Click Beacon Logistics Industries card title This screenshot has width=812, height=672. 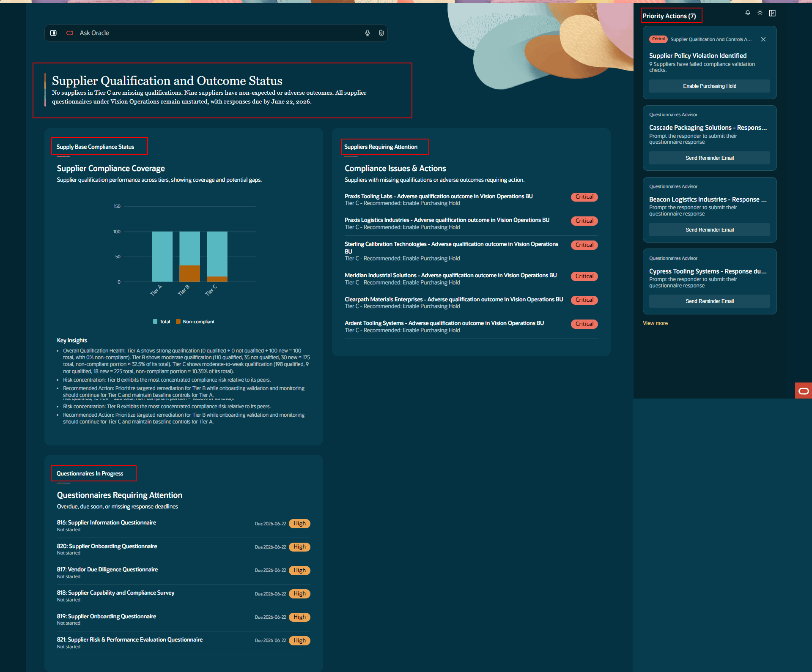tap(708, 199)
